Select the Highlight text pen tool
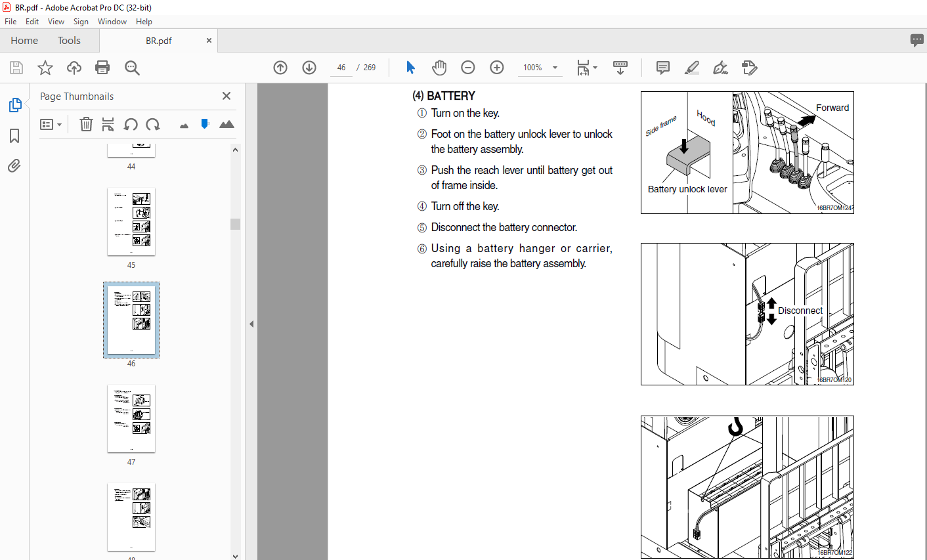 [691, 68]
